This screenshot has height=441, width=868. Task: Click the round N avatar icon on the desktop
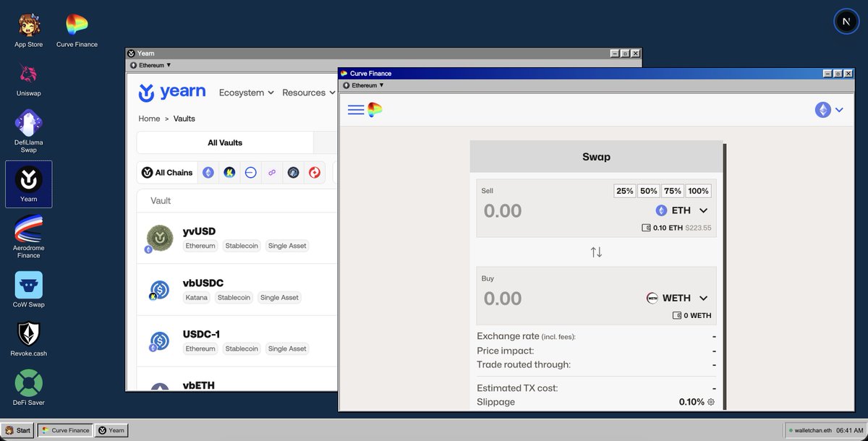pos(846,21)
